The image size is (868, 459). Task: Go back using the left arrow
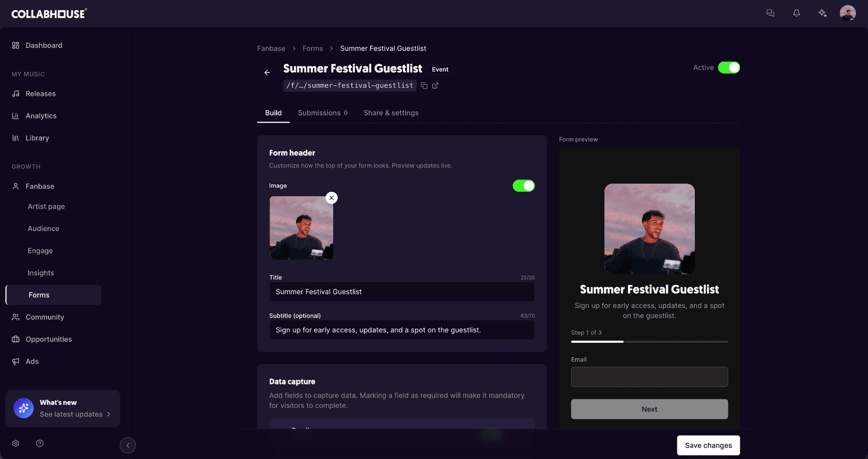[267, 73]
